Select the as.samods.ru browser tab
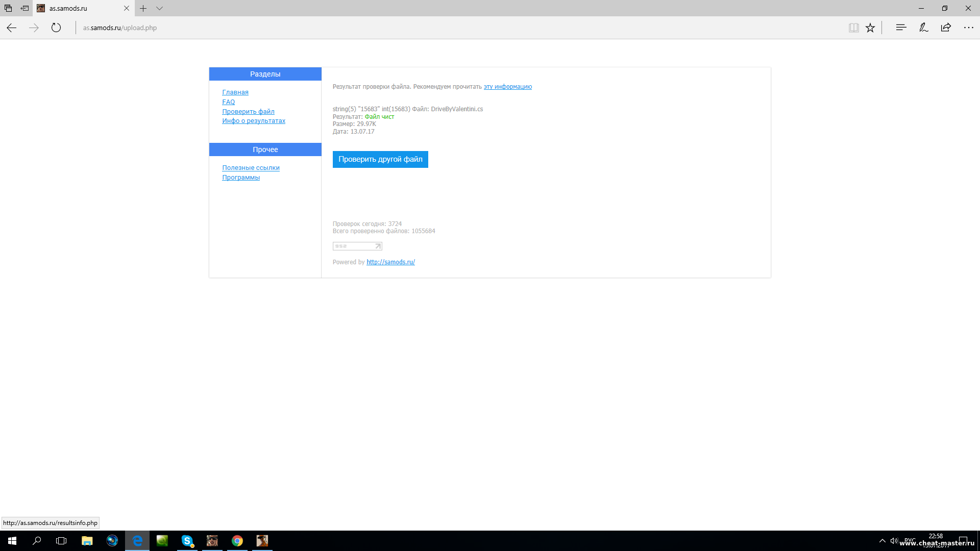The width and height of the screenshot is (980, 551). (77, 8)
